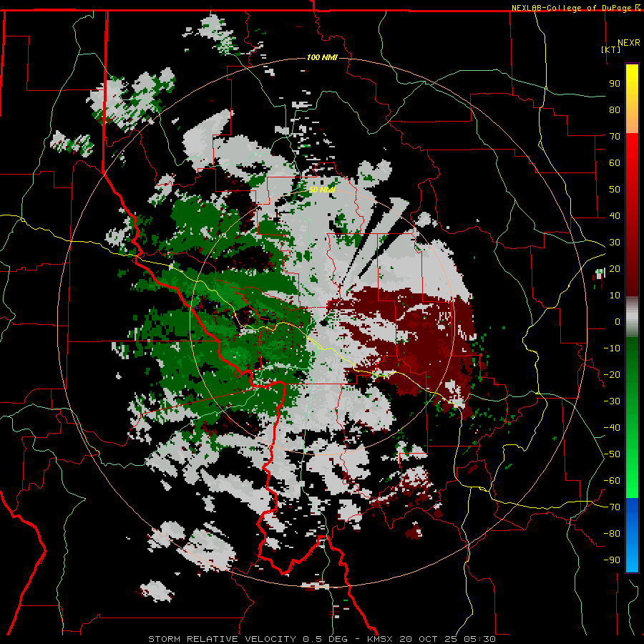Click the 30 value on velocity scale
Image resolution: width=644 pixels, height=644 pixels.
(615, 243)
